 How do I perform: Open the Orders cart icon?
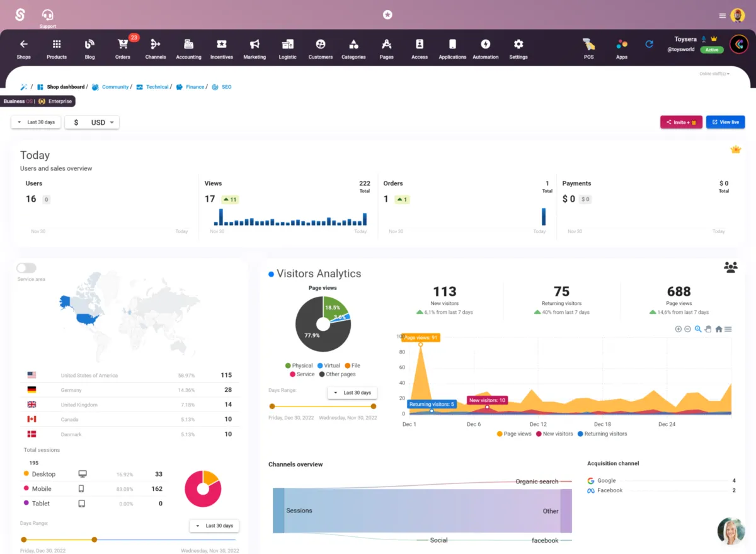coord(122,44)
